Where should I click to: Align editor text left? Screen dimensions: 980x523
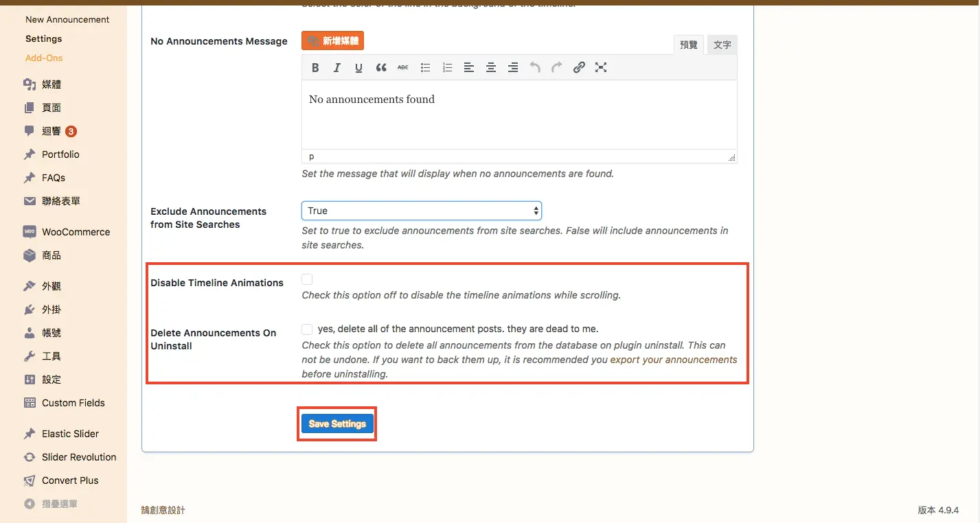(469, 67)
